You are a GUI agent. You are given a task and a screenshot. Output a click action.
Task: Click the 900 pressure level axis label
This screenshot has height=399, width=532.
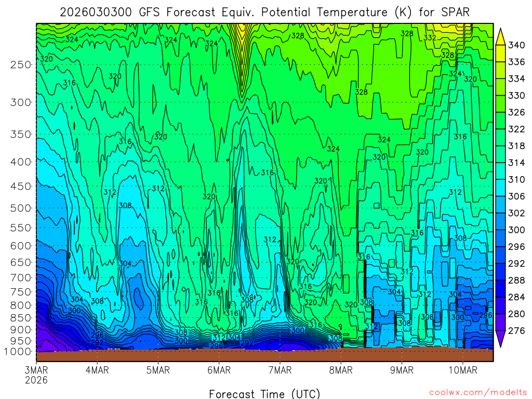[21, 330]
